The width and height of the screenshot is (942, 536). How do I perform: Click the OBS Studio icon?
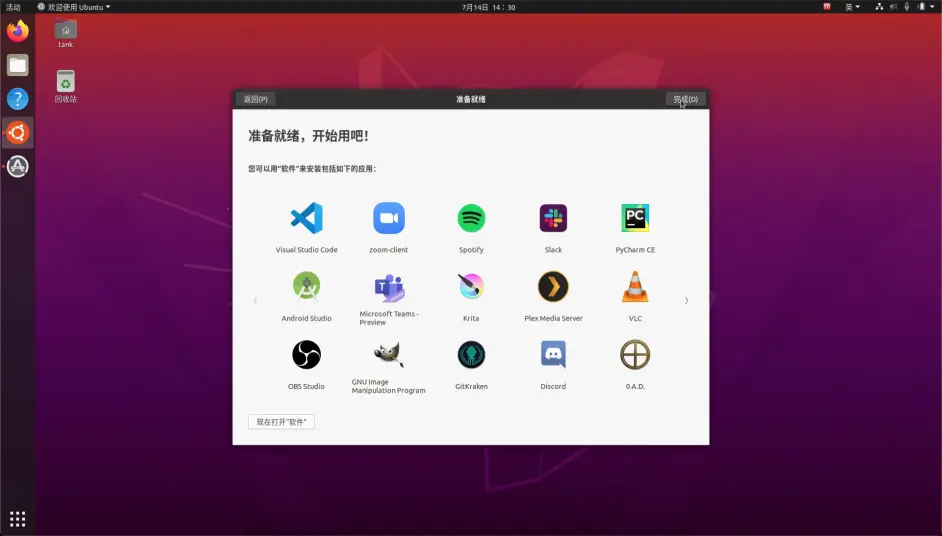click(306, 355)
